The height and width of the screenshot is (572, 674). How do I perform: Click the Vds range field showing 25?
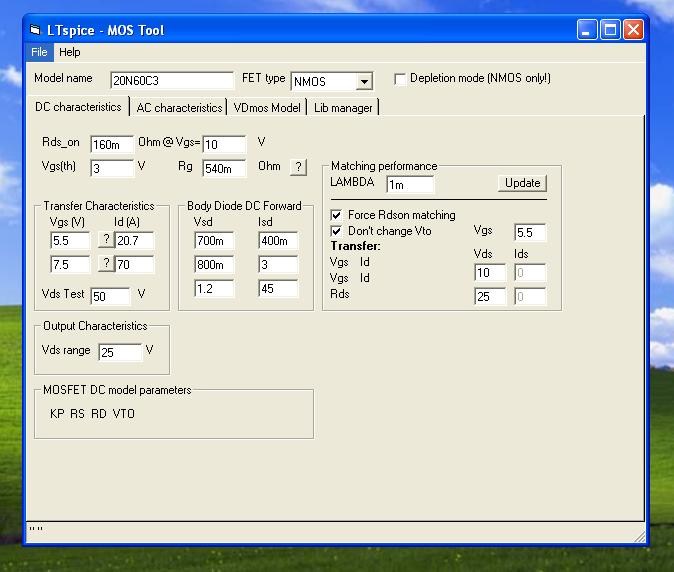pos(120,352)
